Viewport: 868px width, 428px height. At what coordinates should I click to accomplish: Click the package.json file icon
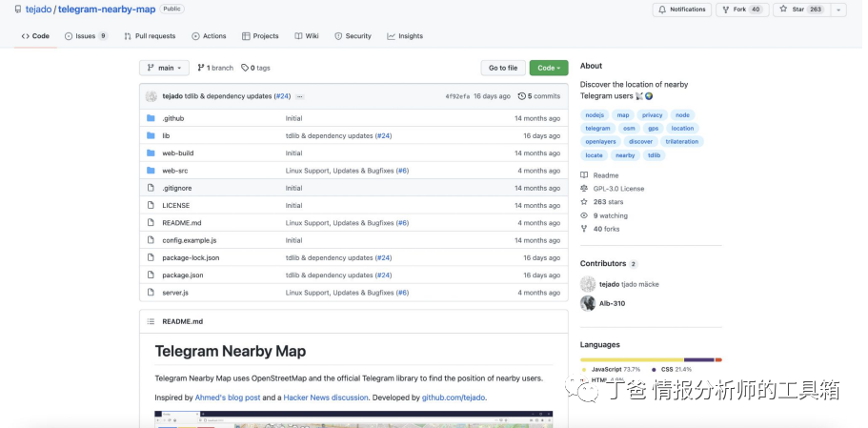click(x=151, y=275)
